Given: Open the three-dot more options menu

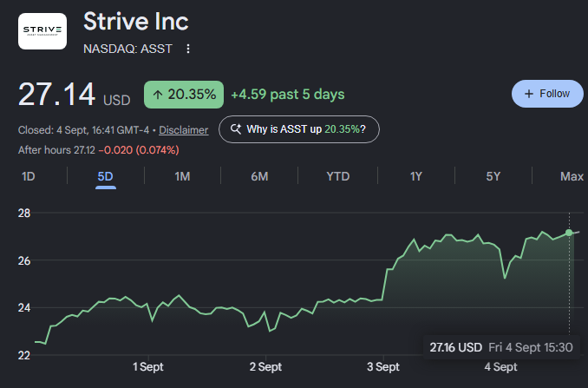Looking at the screenshot, I should pos(188,49).
